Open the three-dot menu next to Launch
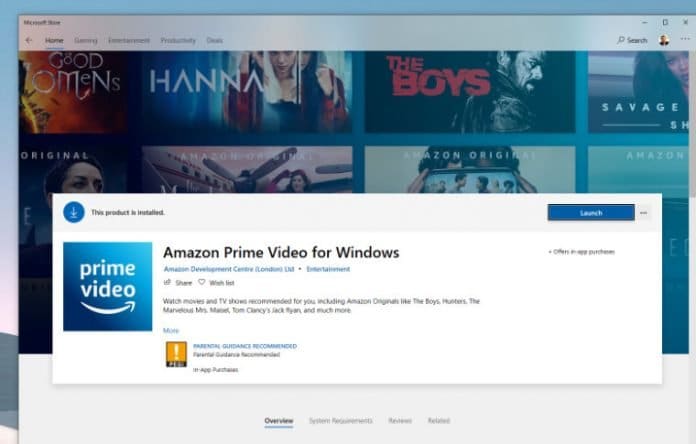The width and height of the screenshot is (696, 444). tap(644, 212)
